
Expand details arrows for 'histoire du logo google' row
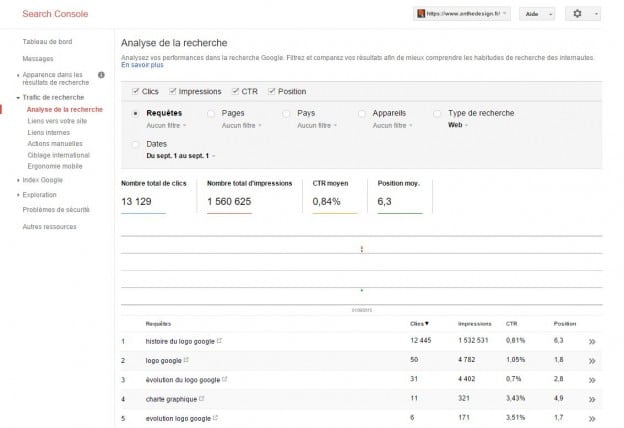pos(591,341)
